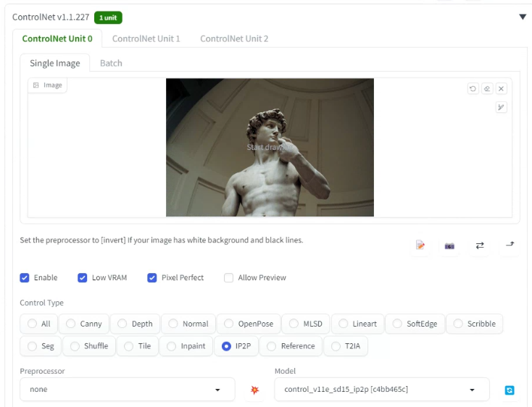Pick the SoftEdge control type
532x407 pixels.
pyautogui.click(x=415, y=324)
